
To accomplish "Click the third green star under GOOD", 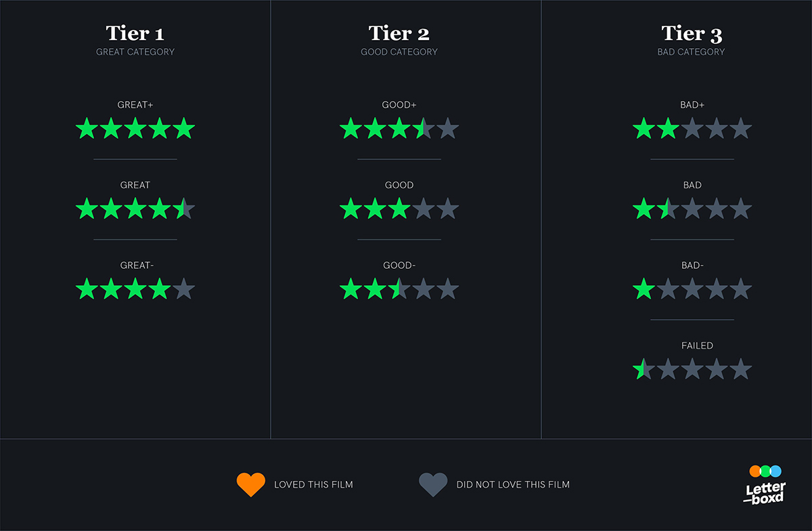I will (399, 209).
